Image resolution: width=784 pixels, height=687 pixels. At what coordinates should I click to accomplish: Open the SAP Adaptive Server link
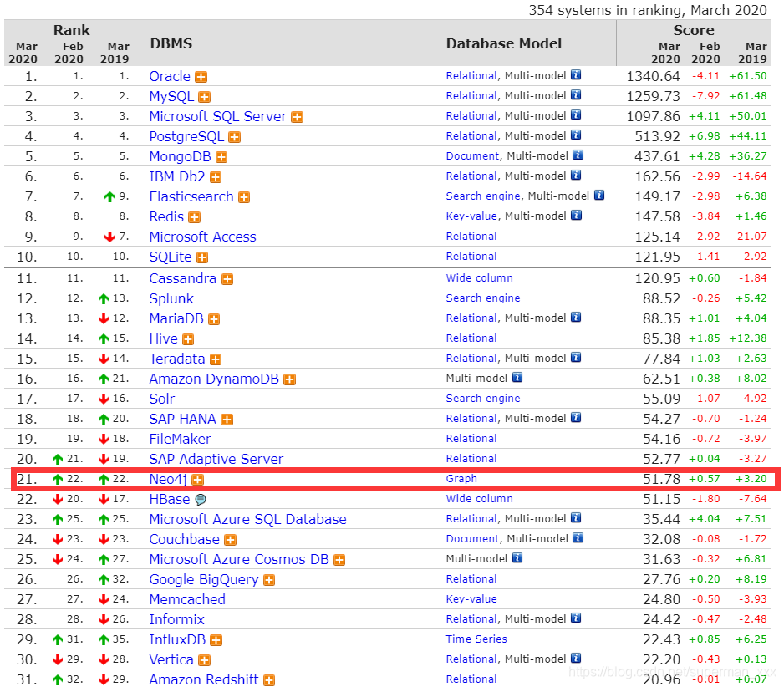pos(216,459)
